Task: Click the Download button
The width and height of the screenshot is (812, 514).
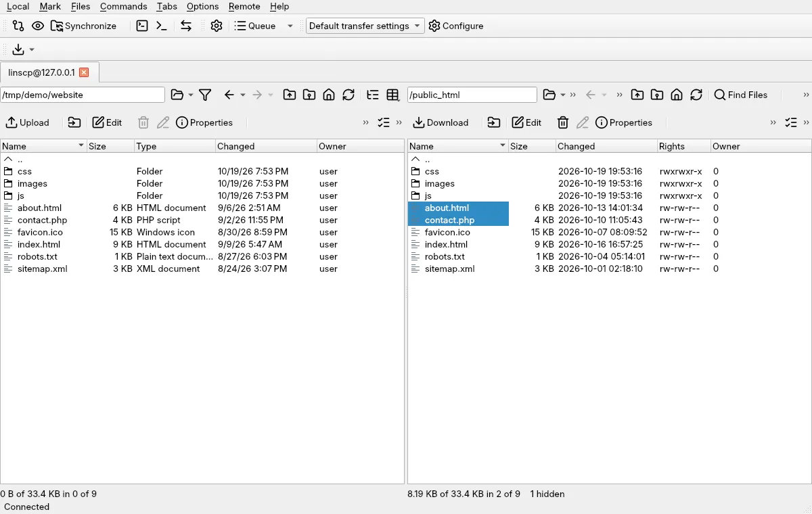Action: coord(441,122)
